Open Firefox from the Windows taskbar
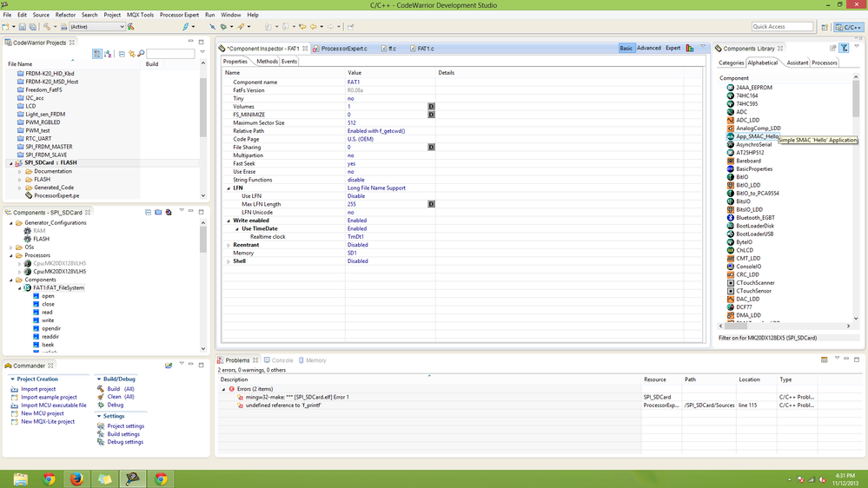This screenshot has width=868, height=488. (76, 478)
